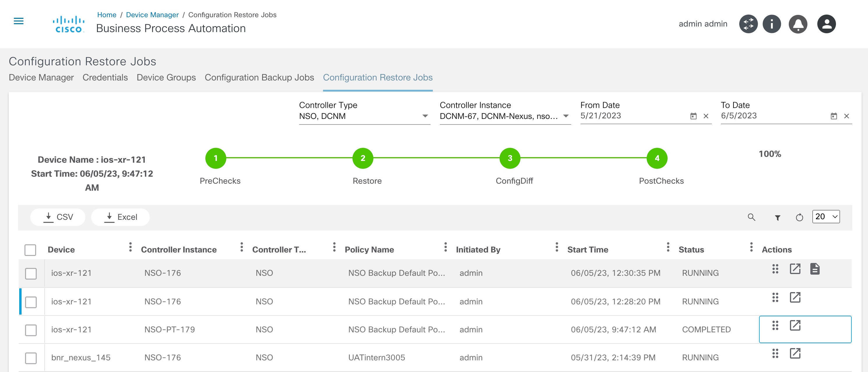Check the bnr_nexus_145 row checkbox
868x372 pixels.
(x=31, y=358)
